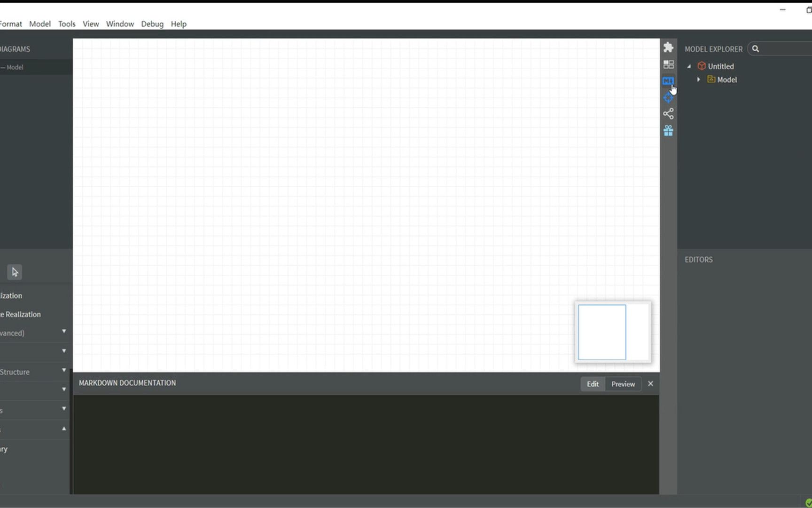Expand the Model node in Model Explorer
This screenshot has height=508, width=812.
699,79
